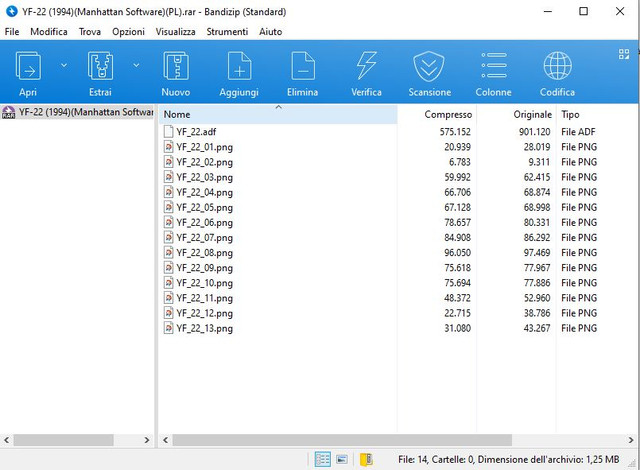Viewport: 640px width, 470px height.
Task: Open the Trova menu
Action: pyautogui.click(x=90, y=31)
